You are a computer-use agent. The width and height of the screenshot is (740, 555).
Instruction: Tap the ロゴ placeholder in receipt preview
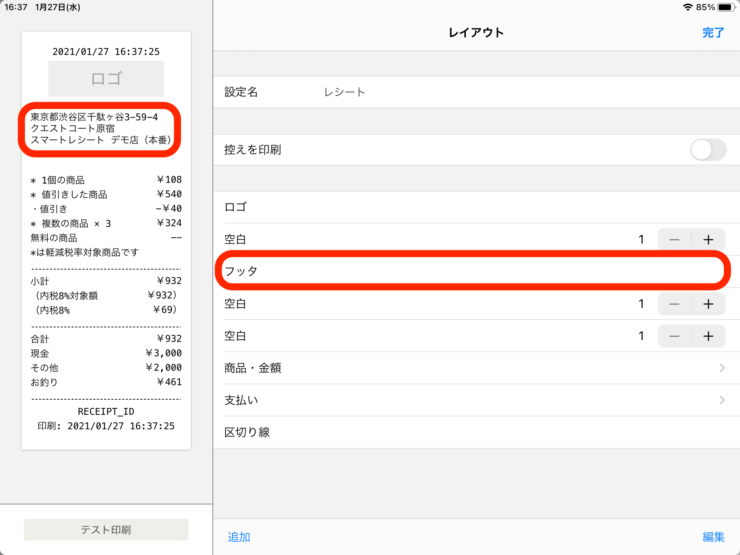tap(106, 79)
